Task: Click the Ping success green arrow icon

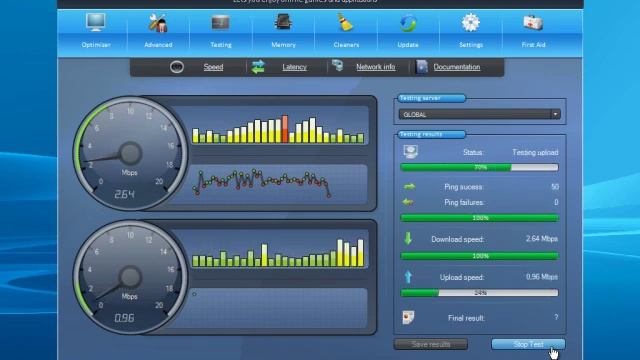Action: click(x=409, y=187)
